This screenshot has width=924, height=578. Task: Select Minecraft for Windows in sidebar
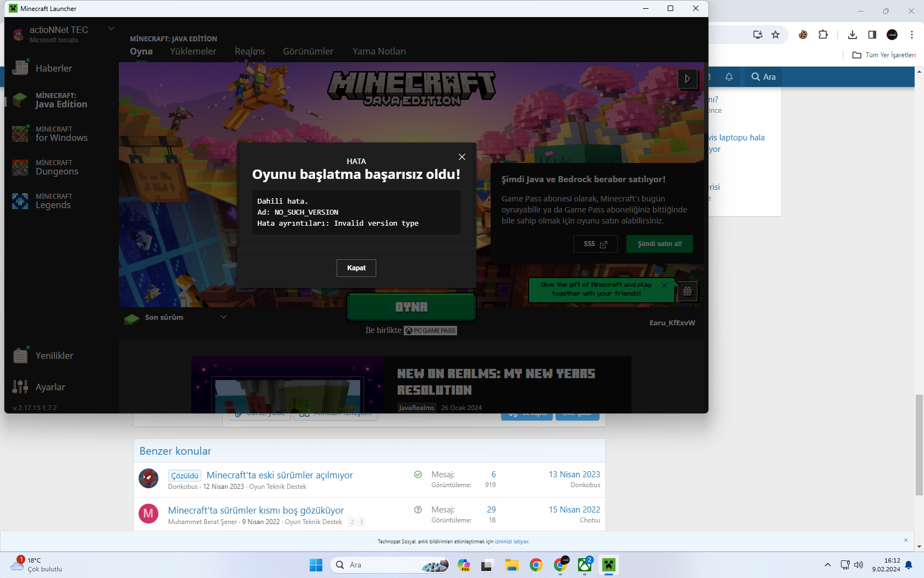(61, 134)
